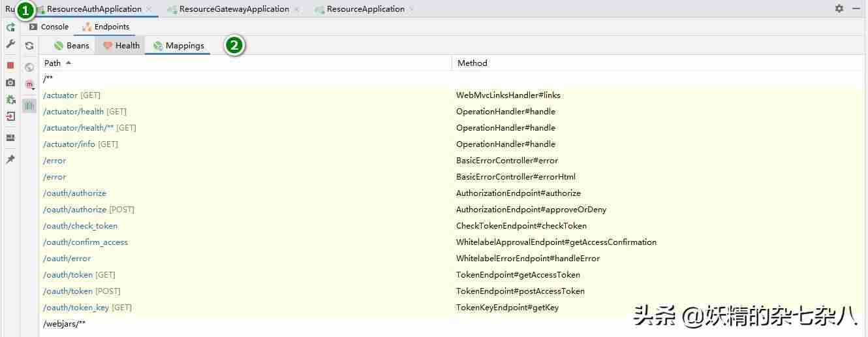This screenshot has width=868, height=337.
Task: Click the /error link for BasicErrorController#error row
Action: [54, 161]
